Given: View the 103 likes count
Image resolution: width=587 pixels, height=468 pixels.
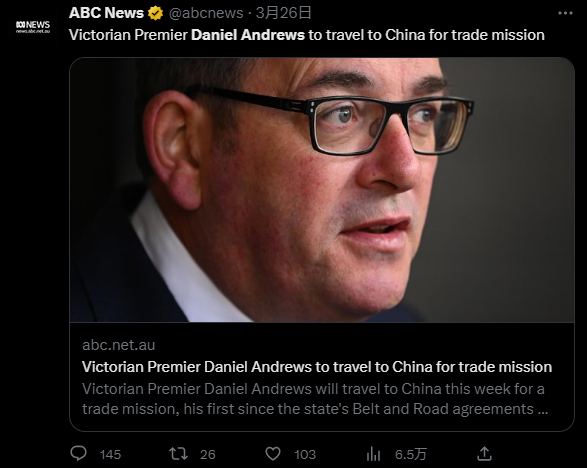Looking at the screenshot, I should coord(305,455).
